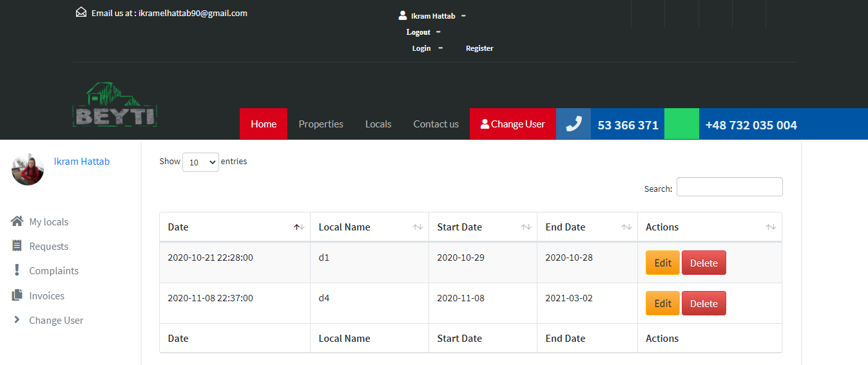Click the phone handset icon

tap(574, 124)
